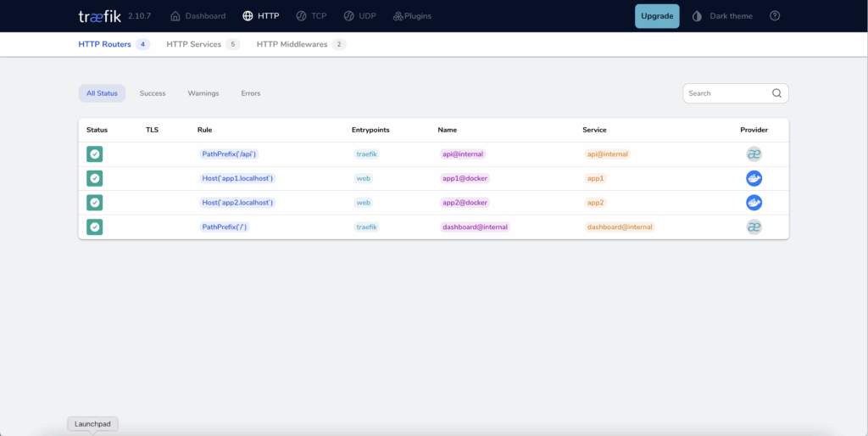Click the Host(`app1.localhost`) rule
Image resolution: width=868 pixels, height=436 pixels.
coord(237,178)
